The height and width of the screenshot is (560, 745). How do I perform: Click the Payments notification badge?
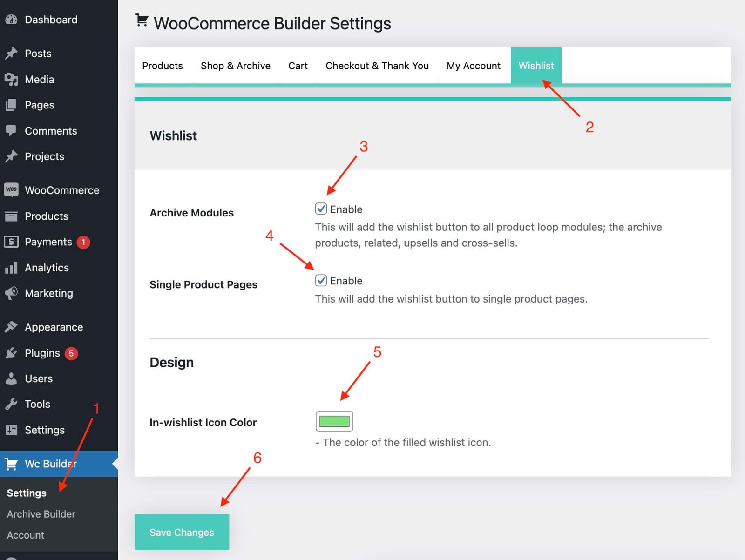click(83, 242)
